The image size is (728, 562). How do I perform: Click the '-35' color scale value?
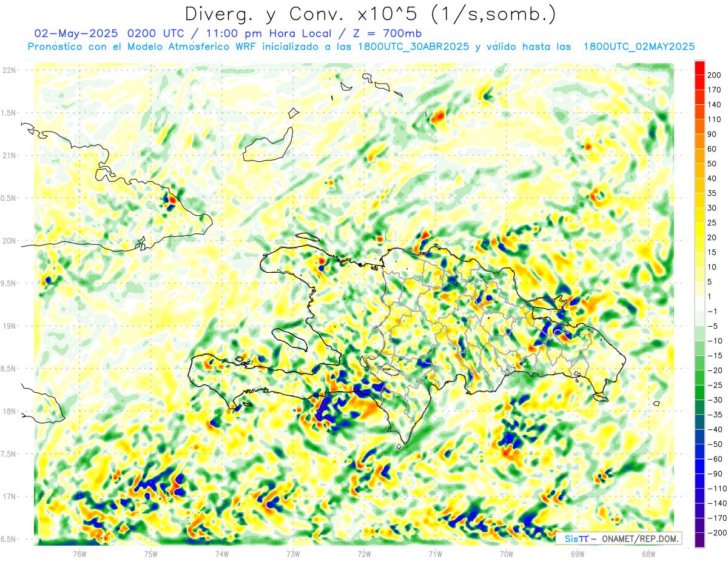coord(714,415)
